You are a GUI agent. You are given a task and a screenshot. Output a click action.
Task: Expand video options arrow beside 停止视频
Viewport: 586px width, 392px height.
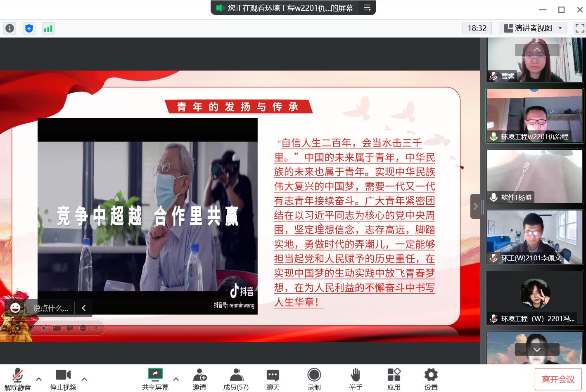click(x=84, y=379)
